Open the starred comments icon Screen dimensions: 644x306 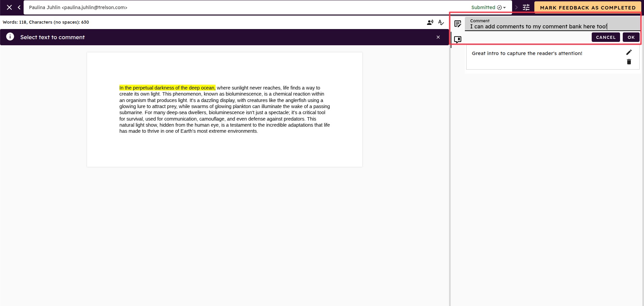pos(458,40)
